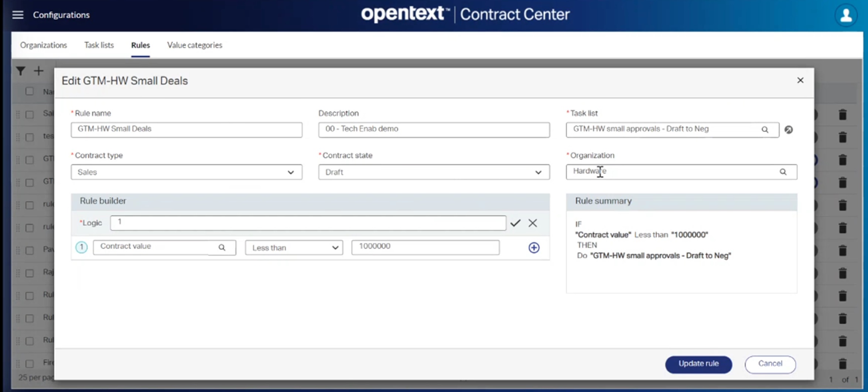The image size is (868, 392).
Task: Close the Edit GTM-HW Small Deals dialog
Action: click(800, 81)
